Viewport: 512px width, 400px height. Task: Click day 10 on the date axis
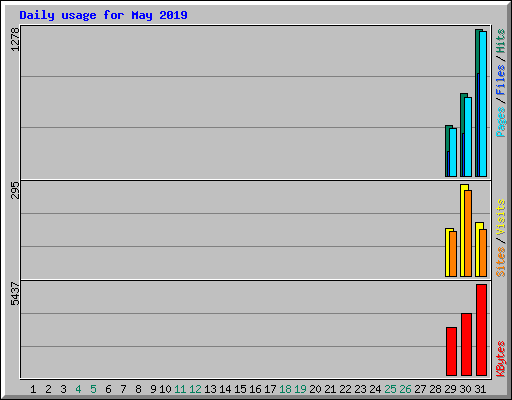click(x=165, y=389)
